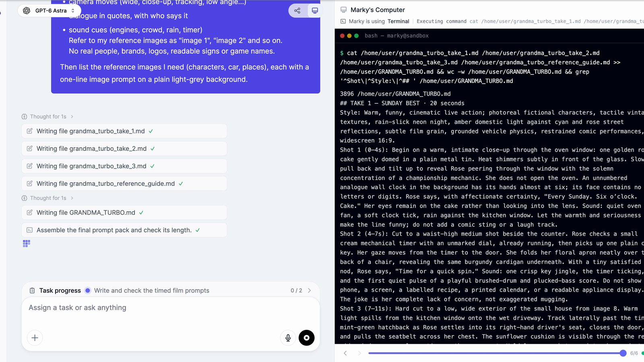Click the edit icon beside grandma_turbo_take_1.md

(29, 131)
